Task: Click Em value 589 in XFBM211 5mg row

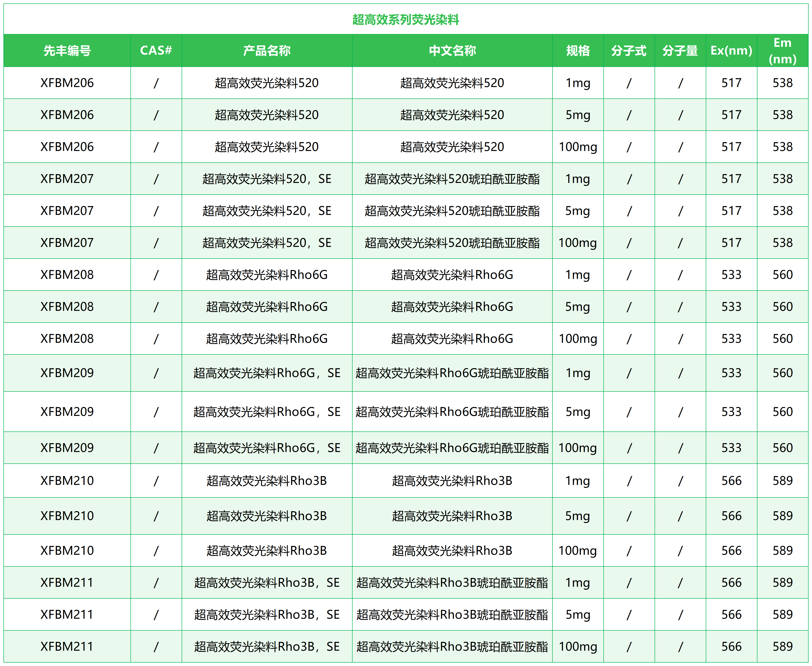Action: pyautogui.click(x=783, y=615)
